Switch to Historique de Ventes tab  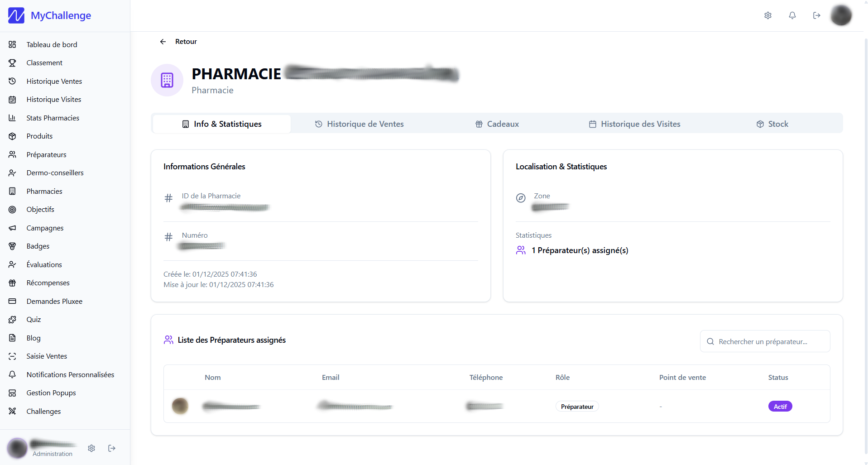tap(359, 124)
